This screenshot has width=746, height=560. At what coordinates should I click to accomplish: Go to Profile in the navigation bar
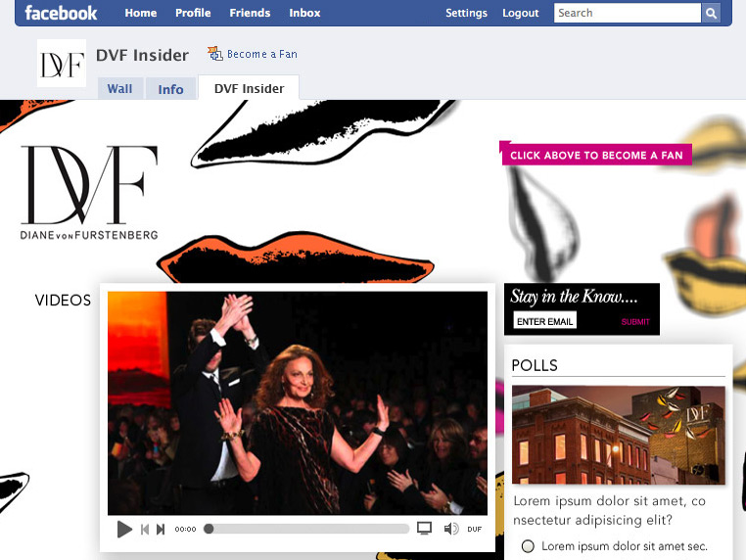(x=193, y=13)
